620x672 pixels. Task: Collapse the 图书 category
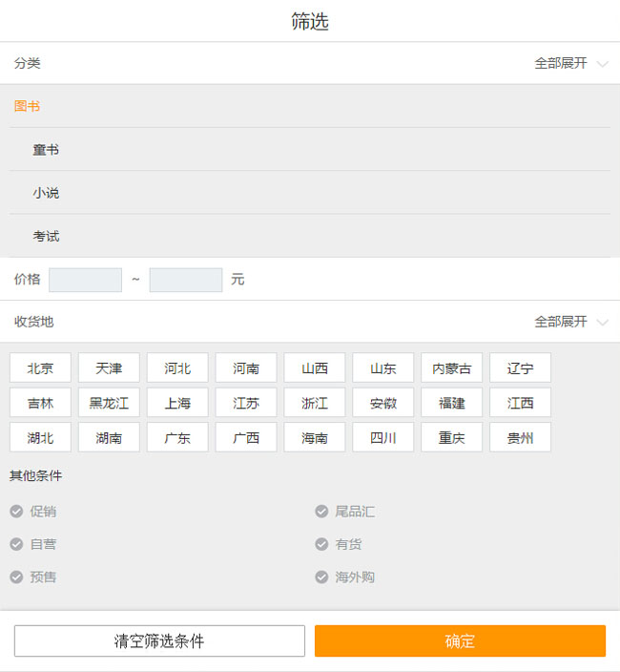pos(28,106)
